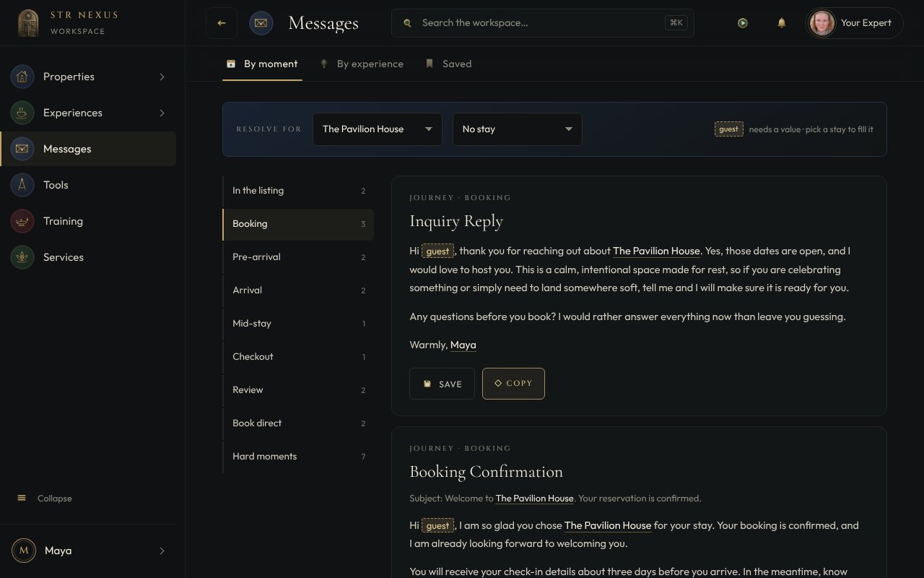
Task: Open Experiences via the cup icon
Action: (22, 113)
